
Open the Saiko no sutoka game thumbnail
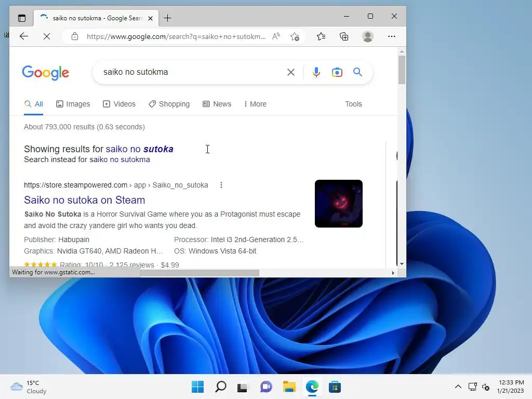click(339, 204)
